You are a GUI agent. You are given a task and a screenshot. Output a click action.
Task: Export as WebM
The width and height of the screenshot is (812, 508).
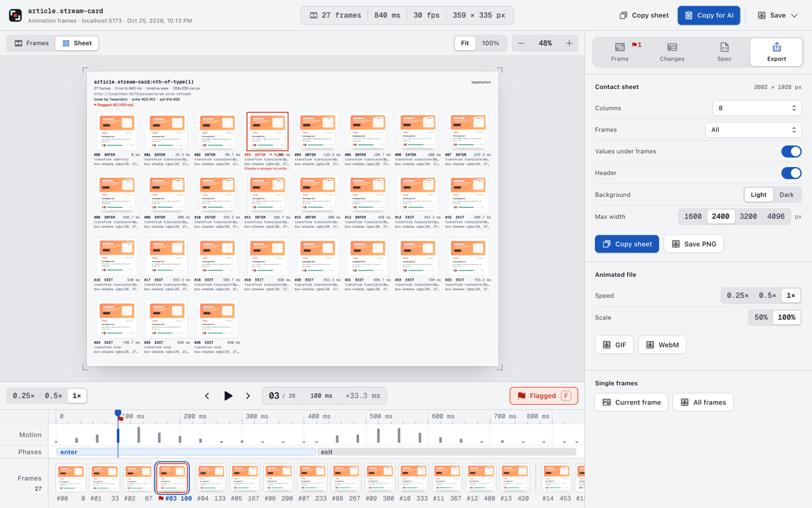click(662, 345)
